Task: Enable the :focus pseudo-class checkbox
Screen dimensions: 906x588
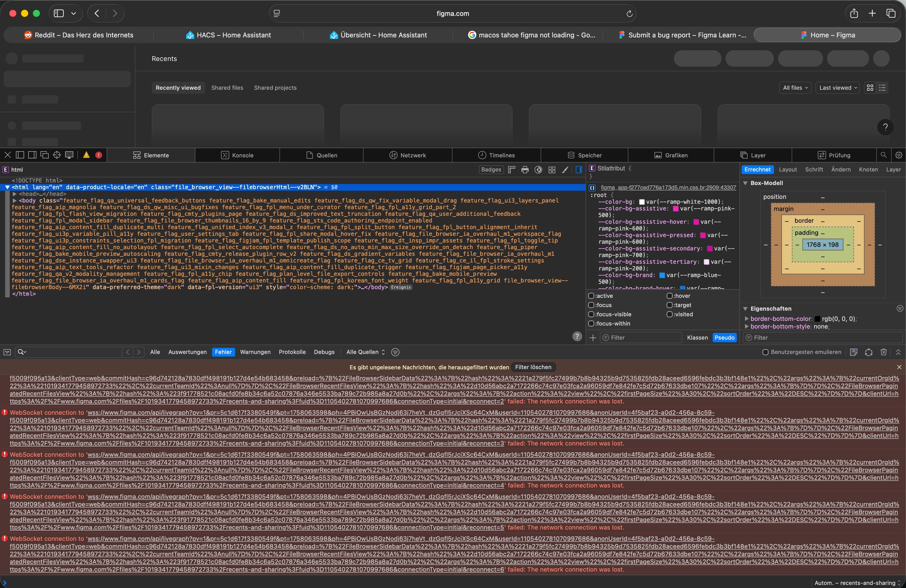Action: coord(591,305)
